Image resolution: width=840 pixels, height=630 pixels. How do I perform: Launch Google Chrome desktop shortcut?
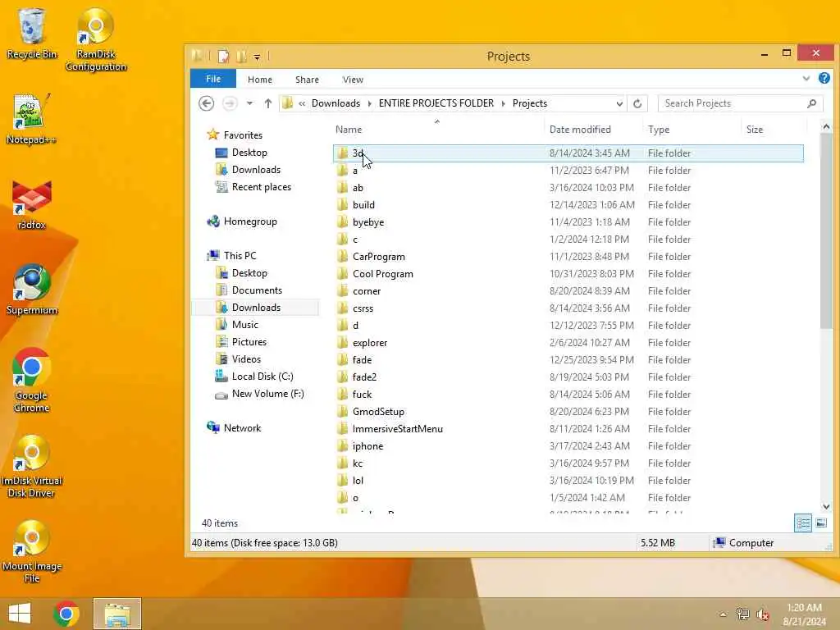(x=32, y=381)
